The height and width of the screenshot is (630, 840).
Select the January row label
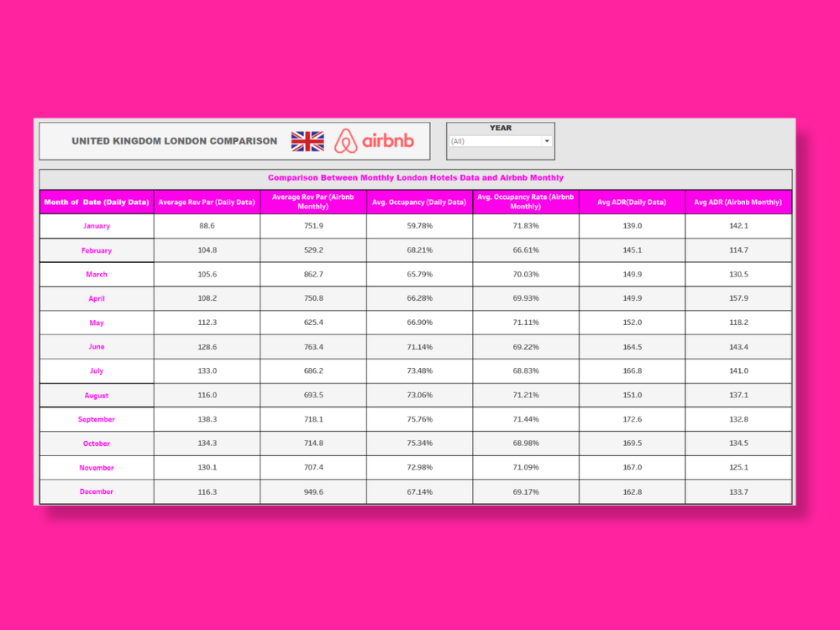click(x=97, y=226)
